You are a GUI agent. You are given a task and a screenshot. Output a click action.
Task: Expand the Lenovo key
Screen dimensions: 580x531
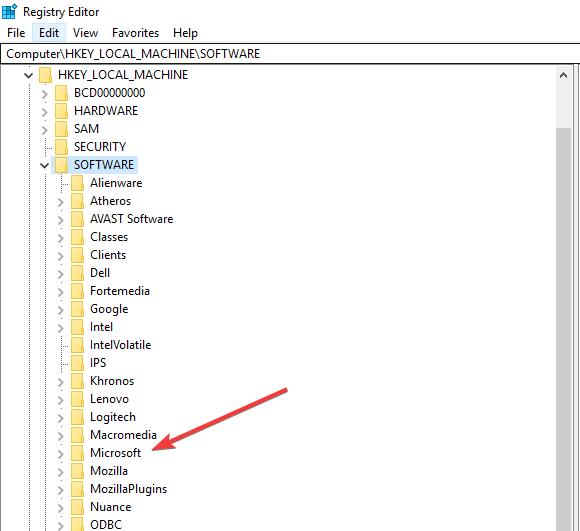(61, 399)
